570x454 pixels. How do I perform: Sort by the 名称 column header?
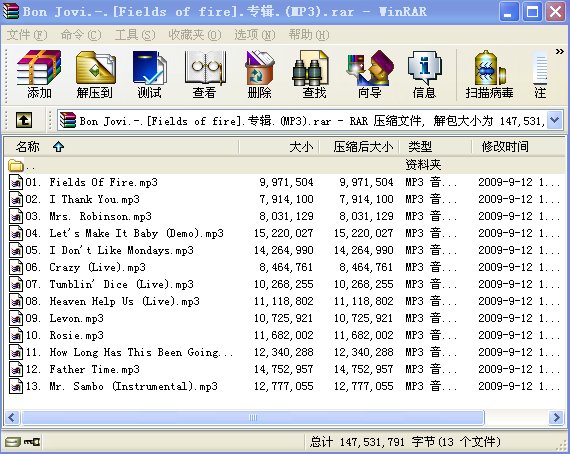tap(122, 147)
